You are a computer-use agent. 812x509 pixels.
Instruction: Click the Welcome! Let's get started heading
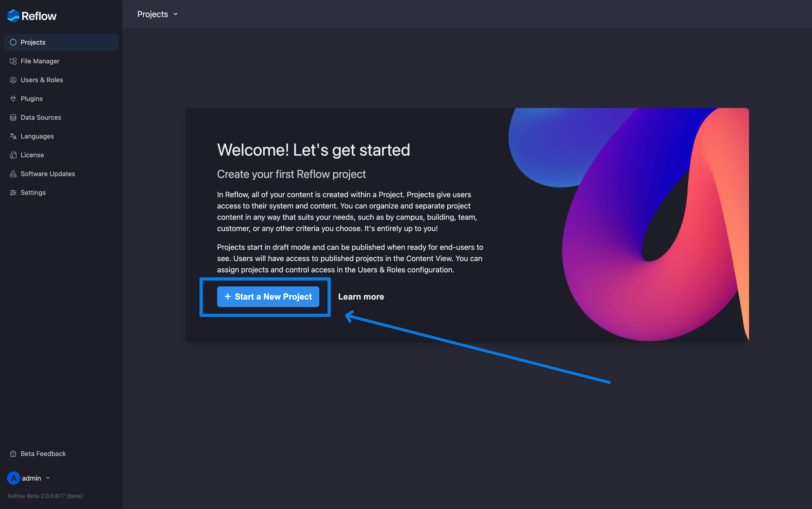(x=314, y=150)
